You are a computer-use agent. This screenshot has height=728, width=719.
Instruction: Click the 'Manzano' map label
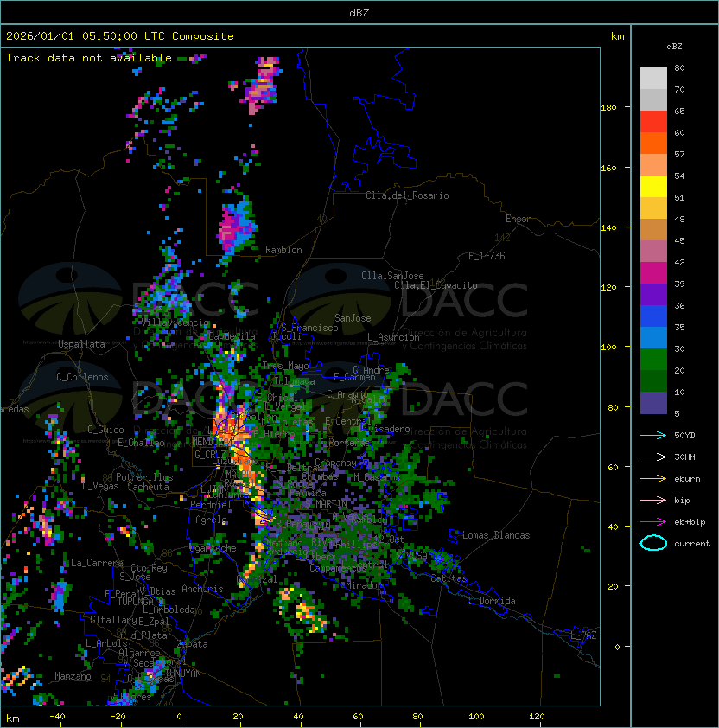click(x=73, y=676)
